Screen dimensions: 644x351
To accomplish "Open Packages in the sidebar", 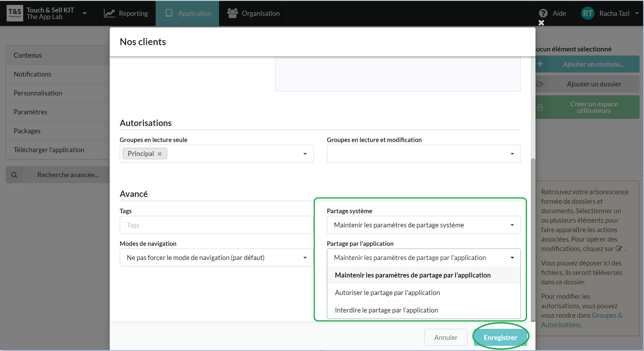I will pyautogui.click(x=58, y=131).
